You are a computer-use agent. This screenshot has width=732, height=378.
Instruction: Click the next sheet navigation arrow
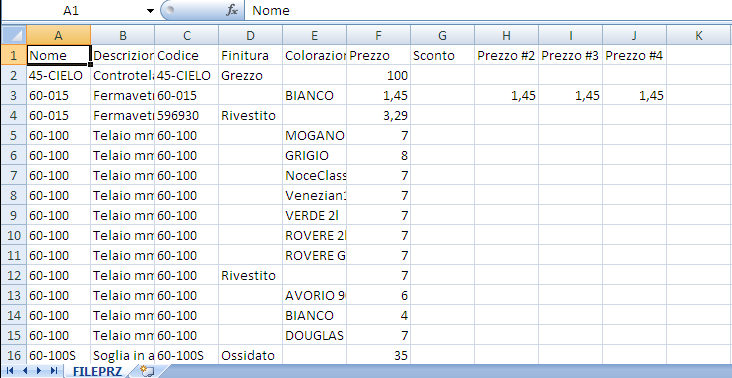click(39, 371)
